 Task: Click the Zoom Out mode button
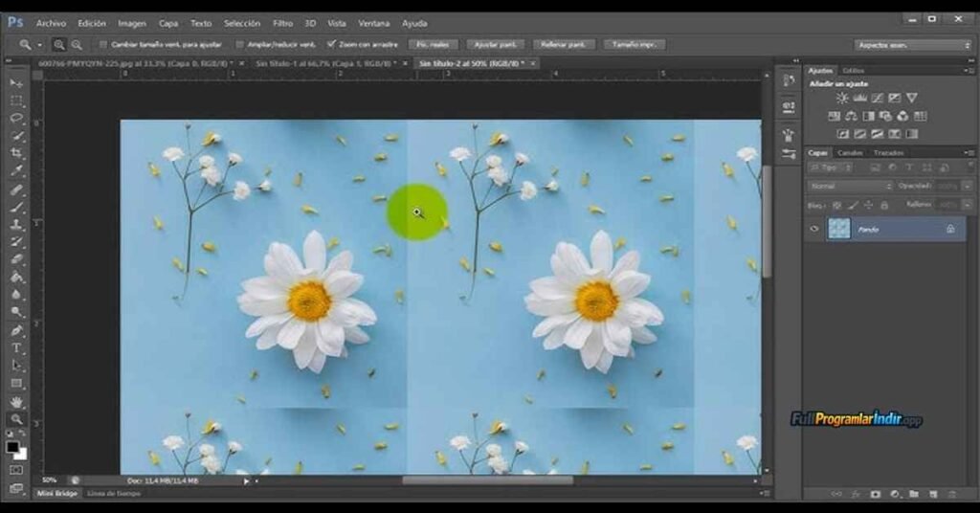77,45
